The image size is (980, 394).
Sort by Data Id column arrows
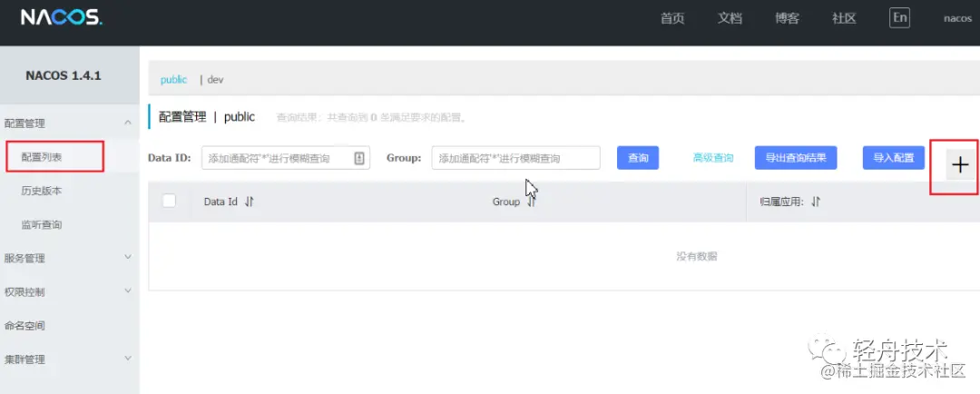(250, 202)
